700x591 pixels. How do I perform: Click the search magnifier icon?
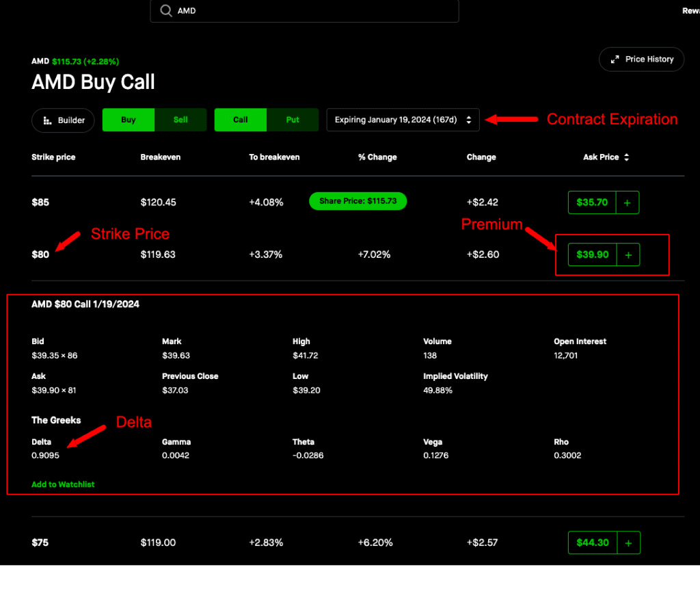[166, 11]
